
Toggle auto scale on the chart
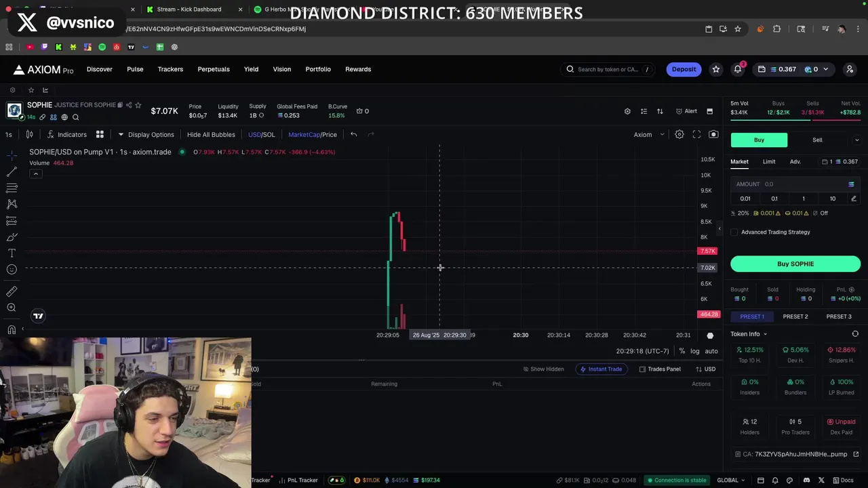coord(711,351)
